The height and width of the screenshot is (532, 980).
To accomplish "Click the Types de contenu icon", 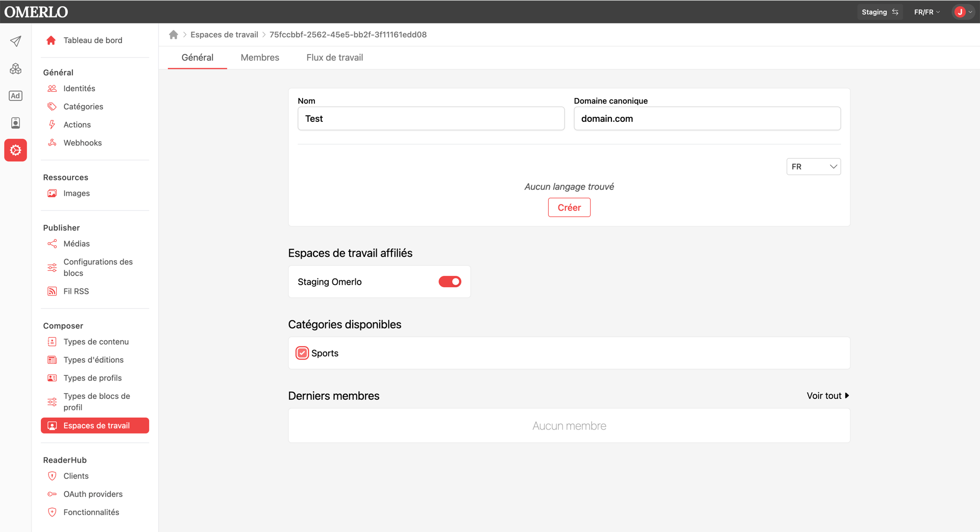I will click(52, 342).
